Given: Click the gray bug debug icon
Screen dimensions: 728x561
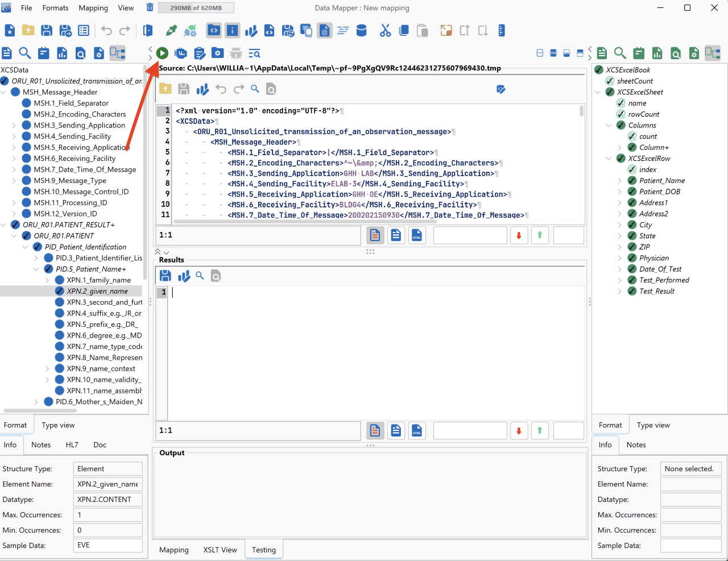Looking at the screenshot, I should point(236,53).
